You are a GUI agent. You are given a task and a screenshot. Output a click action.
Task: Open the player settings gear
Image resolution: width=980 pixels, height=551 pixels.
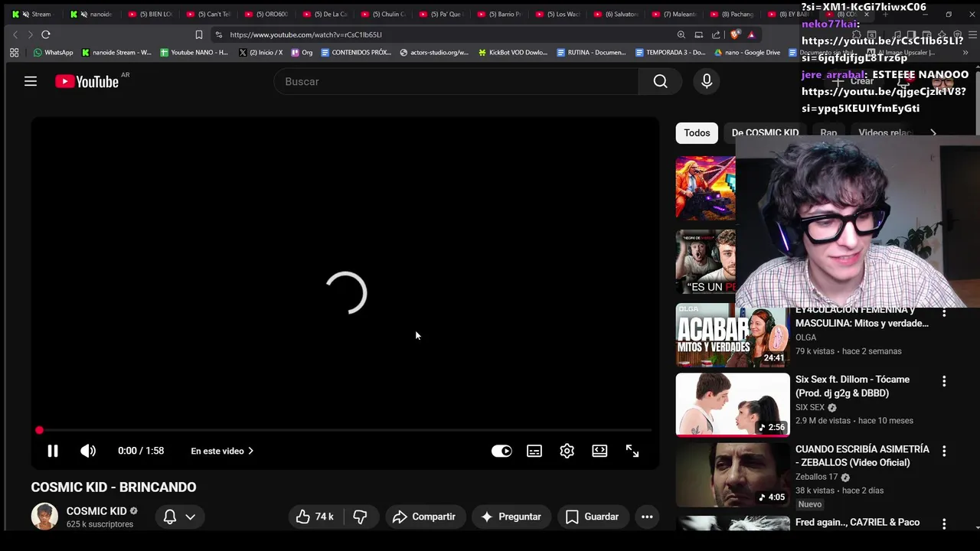(567, 451)
